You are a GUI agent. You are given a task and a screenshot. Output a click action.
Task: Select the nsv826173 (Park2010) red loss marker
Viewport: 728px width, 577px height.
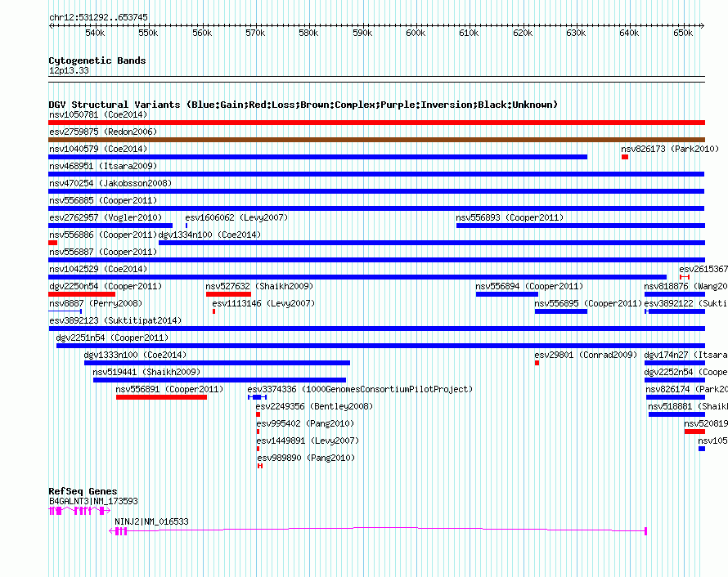625,157
